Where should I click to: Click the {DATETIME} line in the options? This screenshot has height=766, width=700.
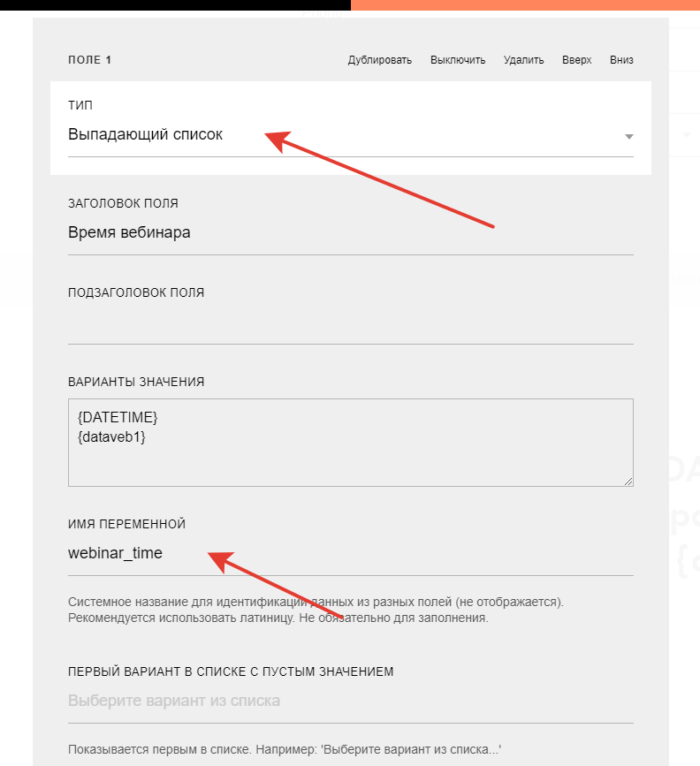pos(118,416)
